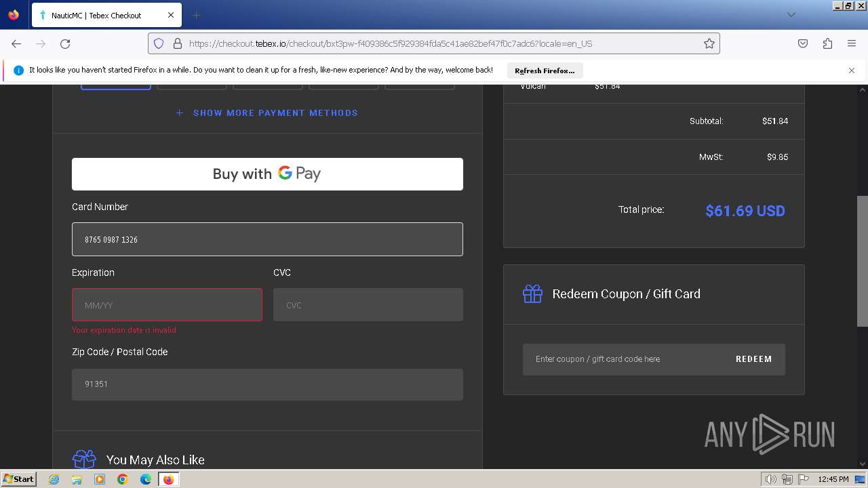The width and height of the screenshot is (868, 488).
Task: Focus the Zip Code field
Action: 267,384
